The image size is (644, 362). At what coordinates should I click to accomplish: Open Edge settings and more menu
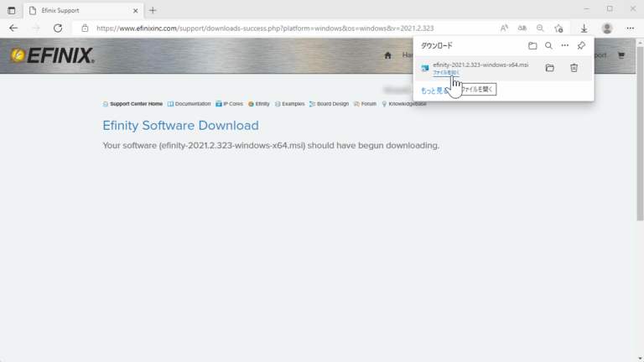click(x=630, y=28)
